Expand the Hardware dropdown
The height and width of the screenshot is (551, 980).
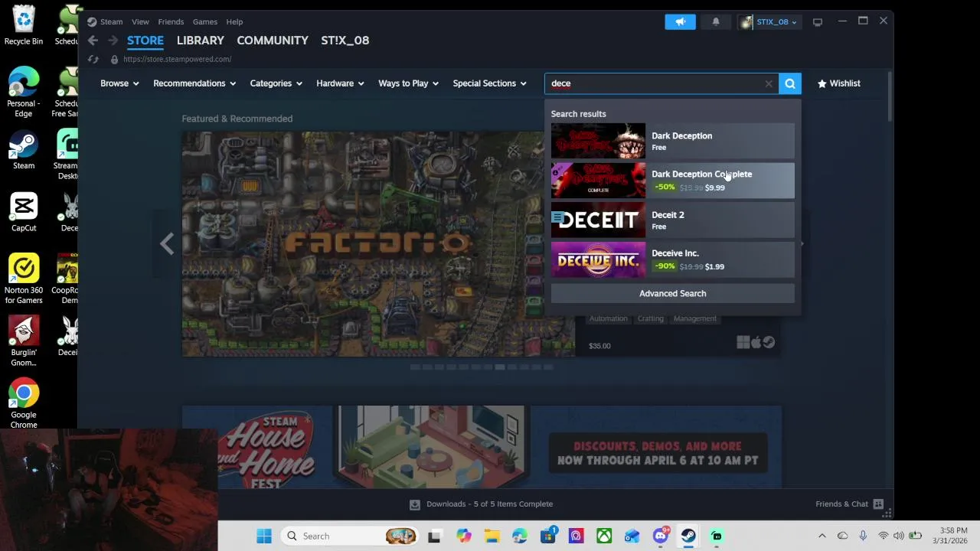click(x=340, y=83)
